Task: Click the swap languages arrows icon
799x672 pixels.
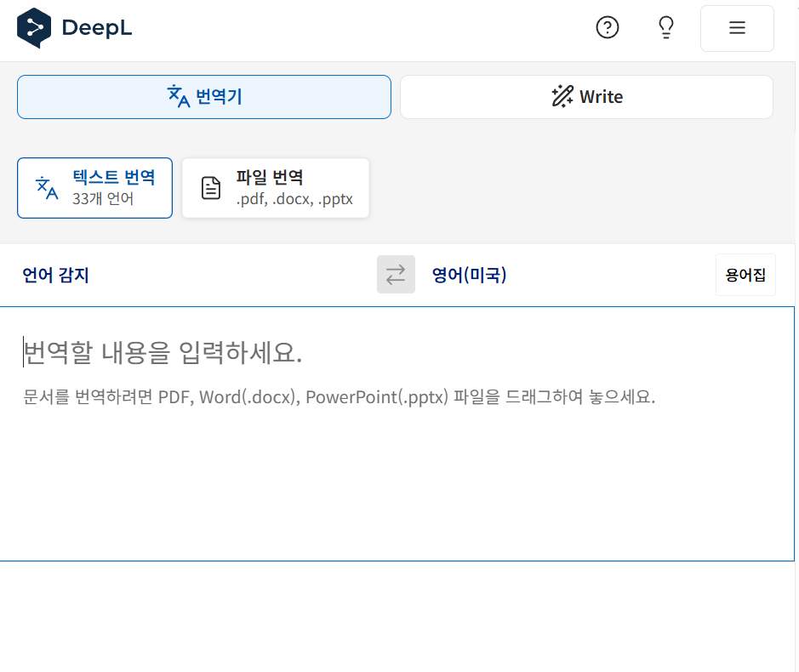Action: [x=395, y=274]
